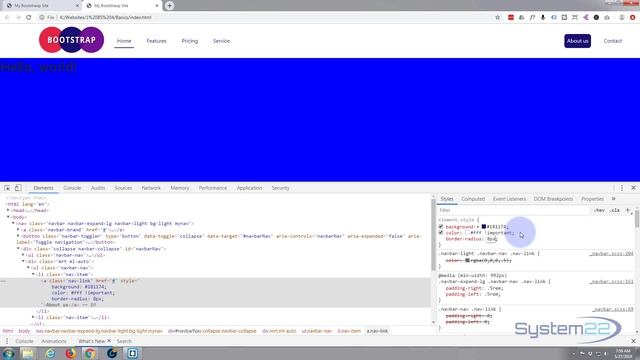The height and width of the screenshot is (360, 640).
Task: Select the body breadcrumb item
Action: pyautogui.click(x=24, y=331)
